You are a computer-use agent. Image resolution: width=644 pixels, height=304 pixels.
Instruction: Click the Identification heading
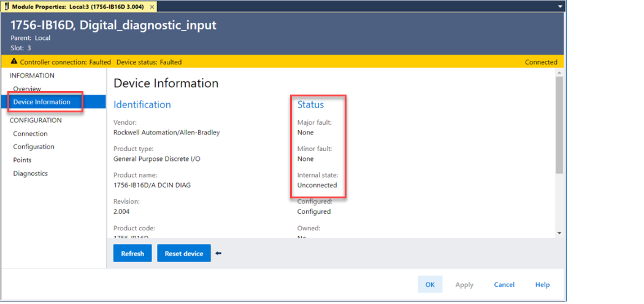click(x=142, y=104)
